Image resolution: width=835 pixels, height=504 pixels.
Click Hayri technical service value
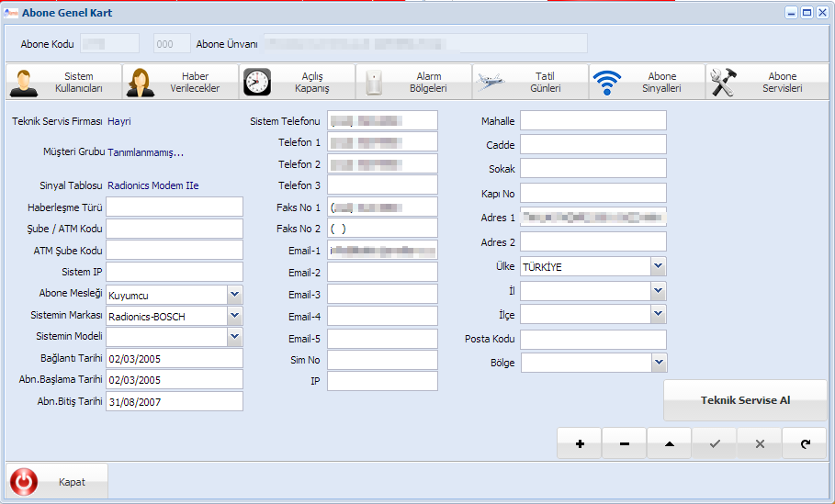coord(119,121)
